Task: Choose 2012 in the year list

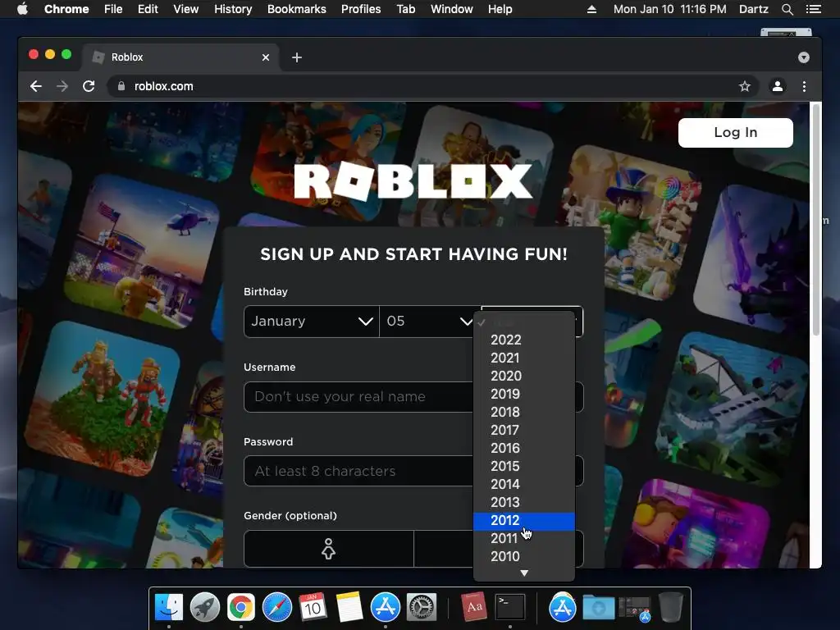Action: pyautogui.click(x=524, y=520)
